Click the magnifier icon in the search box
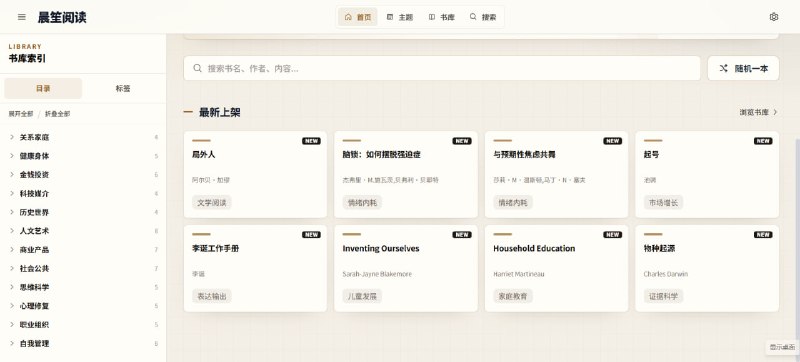800x362 pixels. [x=197, y=68]
